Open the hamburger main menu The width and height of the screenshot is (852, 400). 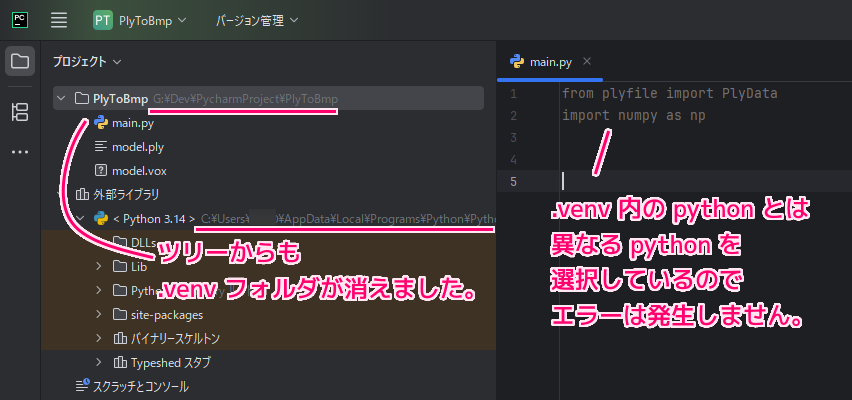click(59, 21)
